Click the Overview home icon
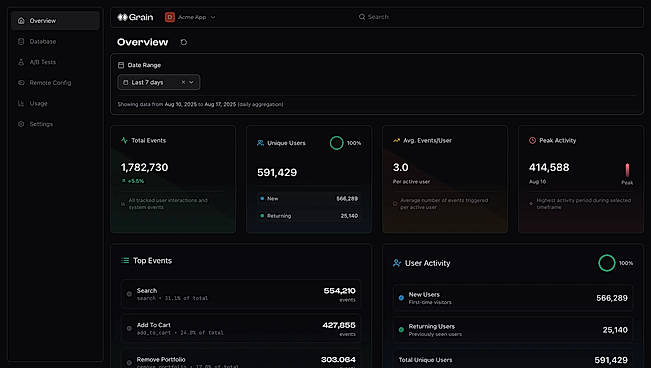The width and height of the screenshot is (651, 368). point(21,20)
